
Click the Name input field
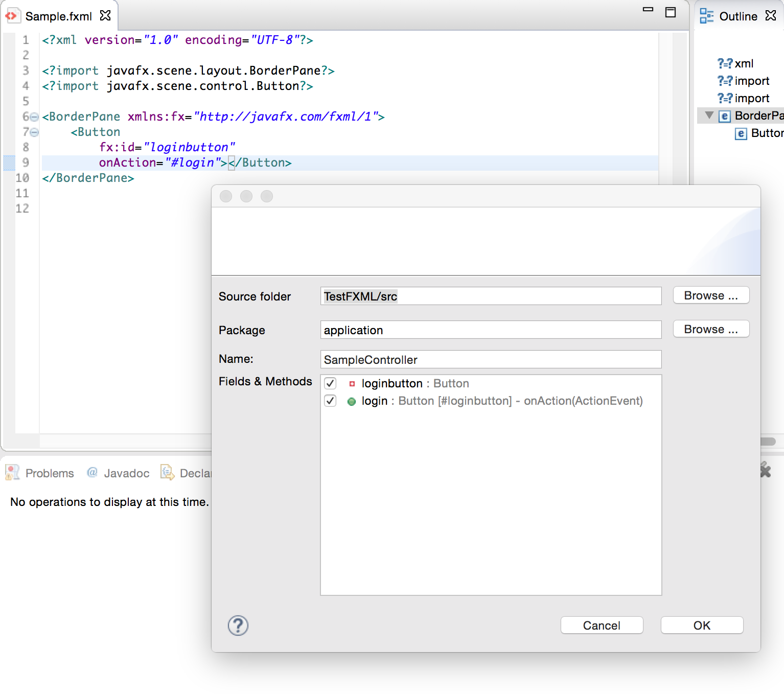(491, 359)
